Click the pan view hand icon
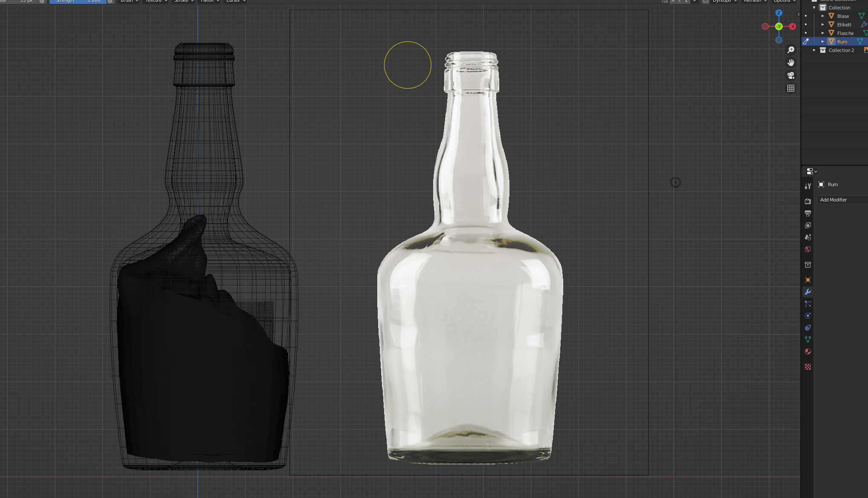Viewport: 868px width, 498px height. click(x=791, y=63)
